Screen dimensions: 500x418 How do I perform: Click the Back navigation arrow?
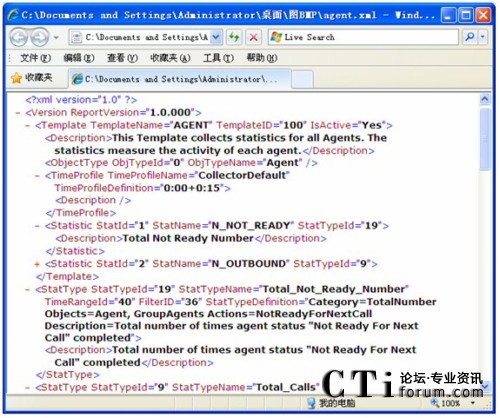18,37
